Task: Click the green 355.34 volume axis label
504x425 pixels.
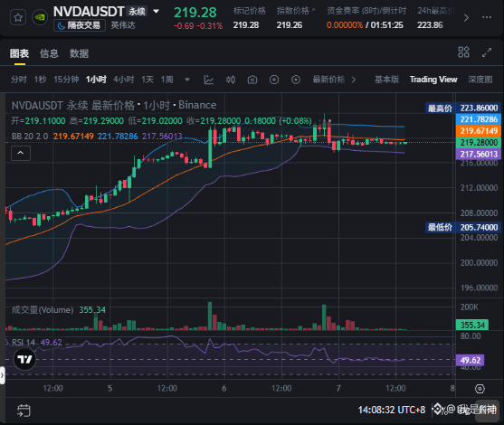Action: click(472, 325)
